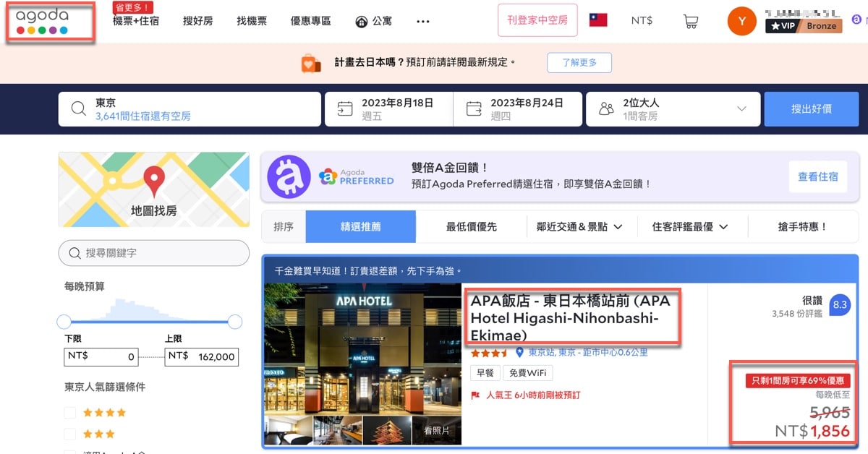
Task: Open APA飯店 東日本橋站前 hotel title
Action: click(x=571, y=318)
